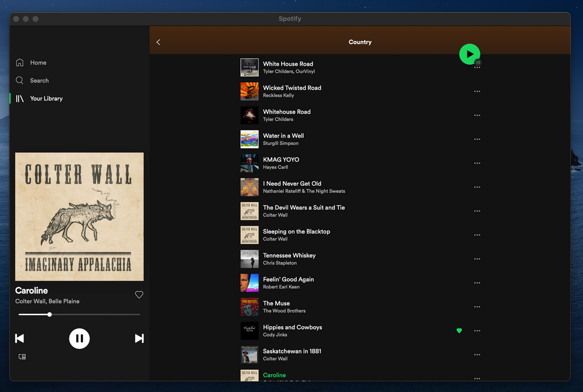The width and height of the screenshot is (583, 392).
Task: Open more options for The Devil Wears a Suit and Tie
Action: (x=477, y=211)
